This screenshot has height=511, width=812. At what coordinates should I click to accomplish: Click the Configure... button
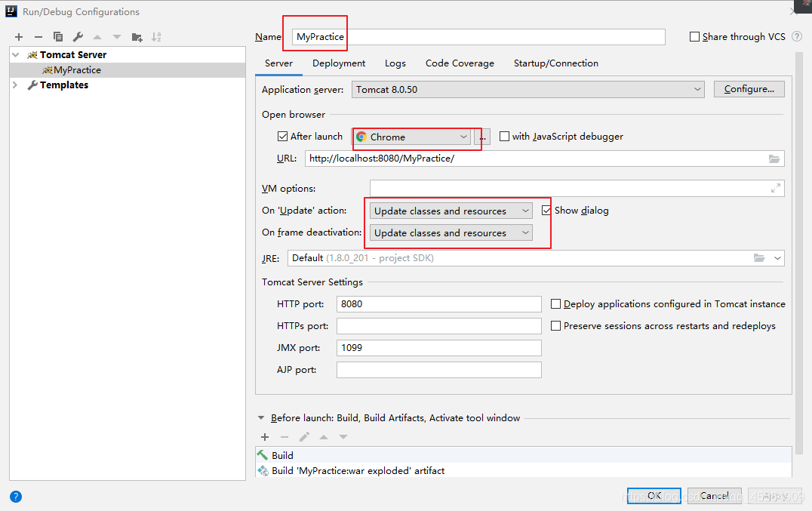click(749, 89)
